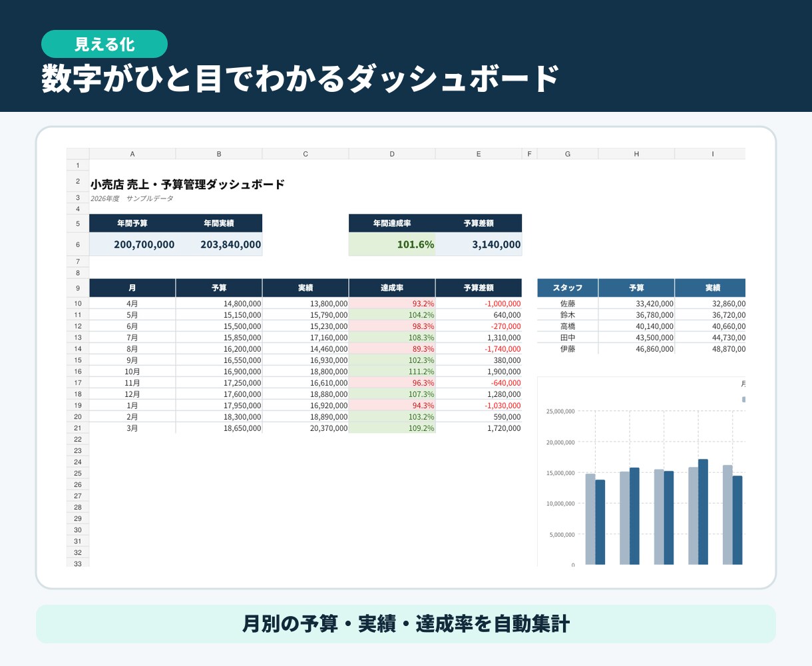The height and width of the screenshot is (666, 812).
Task: Click the green 109.2% cell
Action: pyautogui.click(x=392, y=428)
